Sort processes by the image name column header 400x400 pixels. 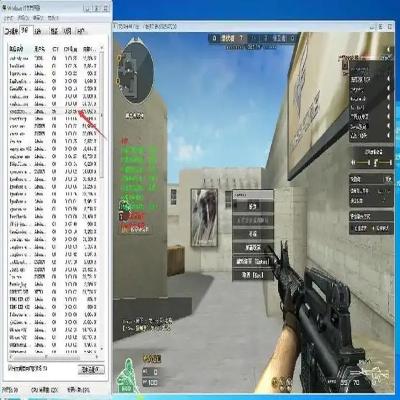click(17, 49)
